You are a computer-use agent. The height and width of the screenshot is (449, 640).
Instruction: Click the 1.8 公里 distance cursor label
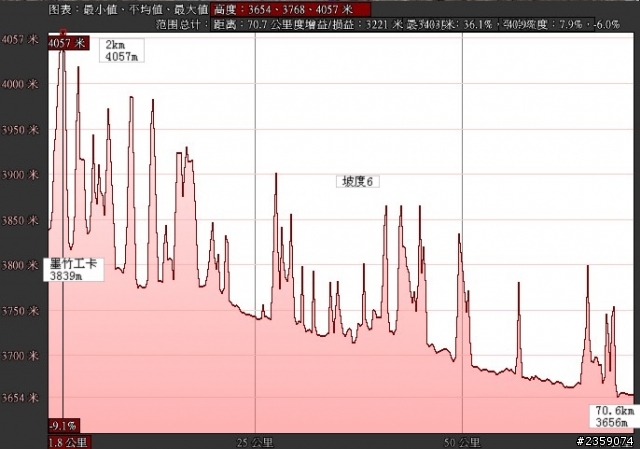(69, 442)
